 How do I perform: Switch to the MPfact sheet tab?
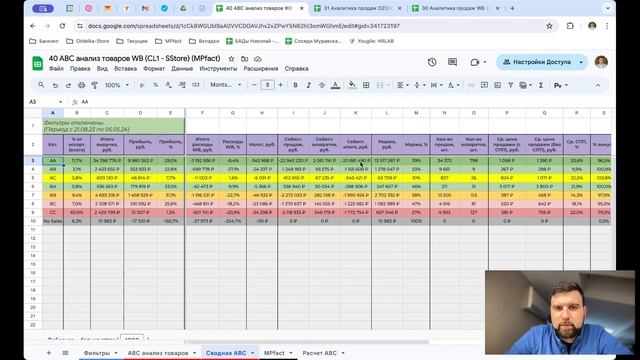pyautogui.click(x=274, y=353)
